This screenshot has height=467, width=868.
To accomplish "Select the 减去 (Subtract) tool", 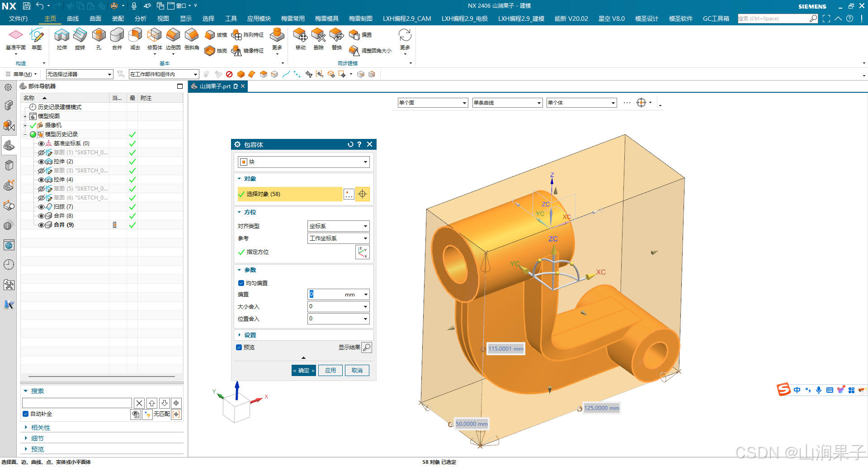I will [135, 38].
